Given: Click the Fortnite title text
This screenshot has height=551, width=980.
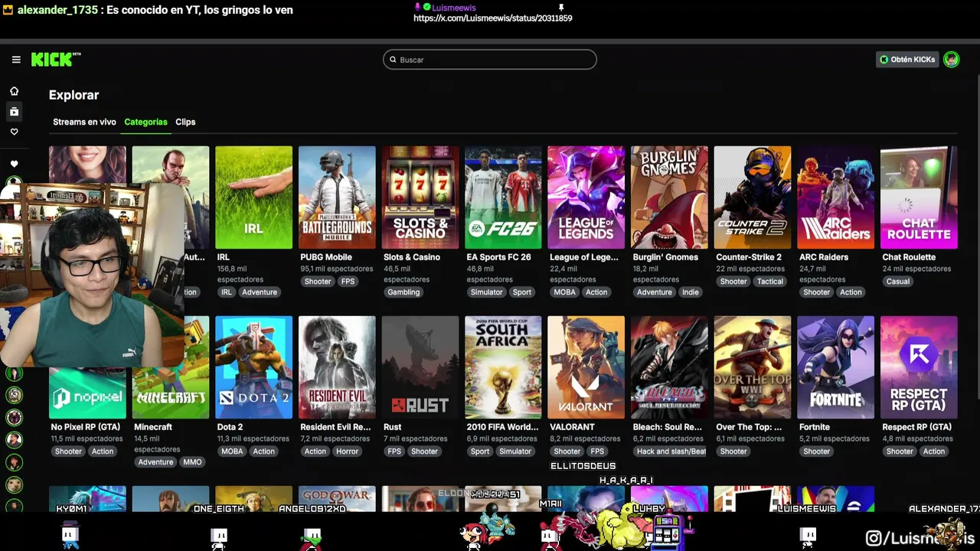Looking at the screenshot, I should tap(815, 427).
